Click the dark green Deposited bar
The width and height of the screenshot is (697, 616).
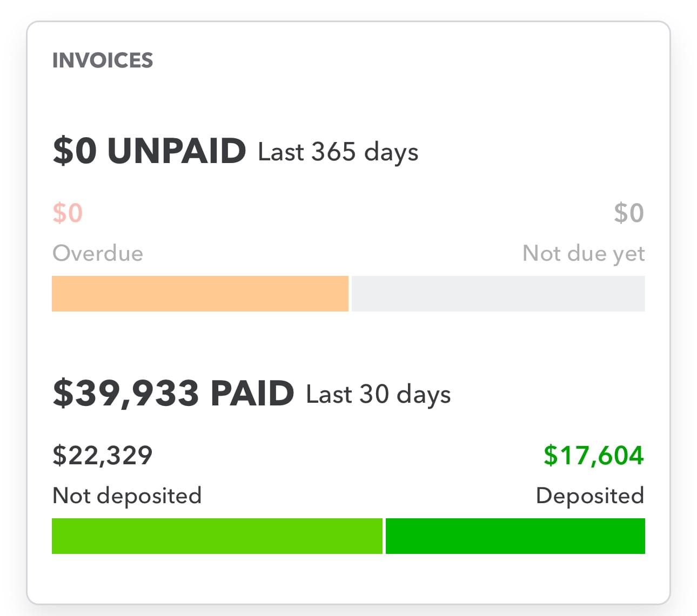coord(515,536)
